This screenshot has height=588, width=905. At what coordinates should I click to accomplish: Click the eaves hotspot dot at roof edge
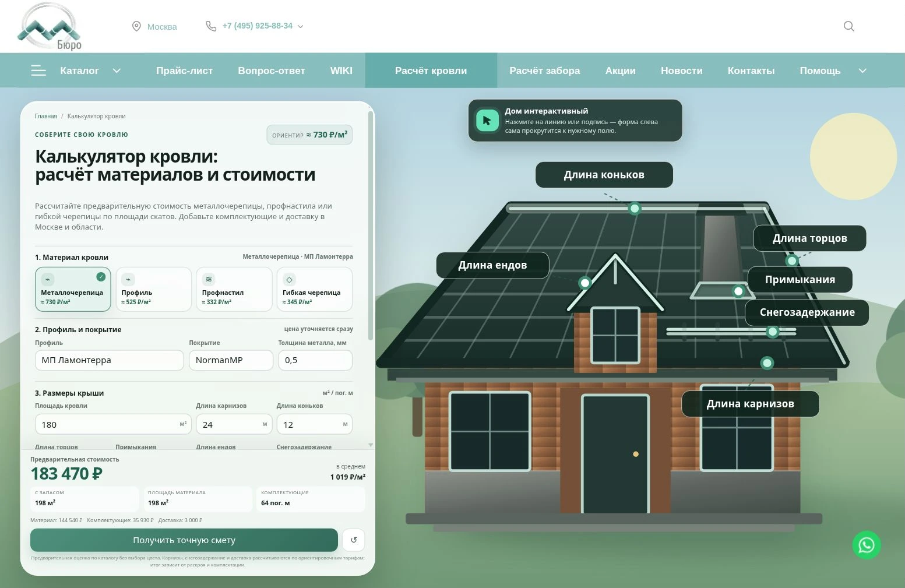coord(767,363)
